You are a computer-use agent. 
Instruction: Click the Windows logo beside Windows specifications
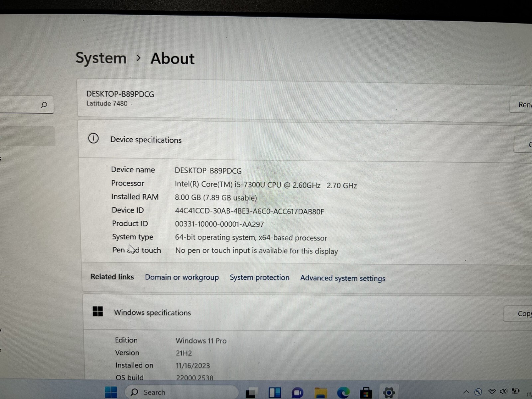point(98,312)
